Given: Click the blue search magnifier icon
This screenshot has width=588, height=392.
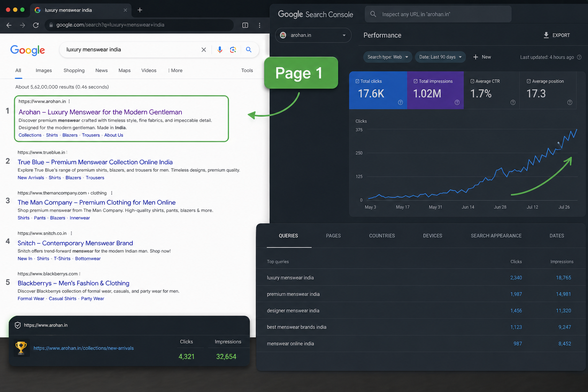Looking at the screenshot, I should pyautogui.click(x=248, y=50).
